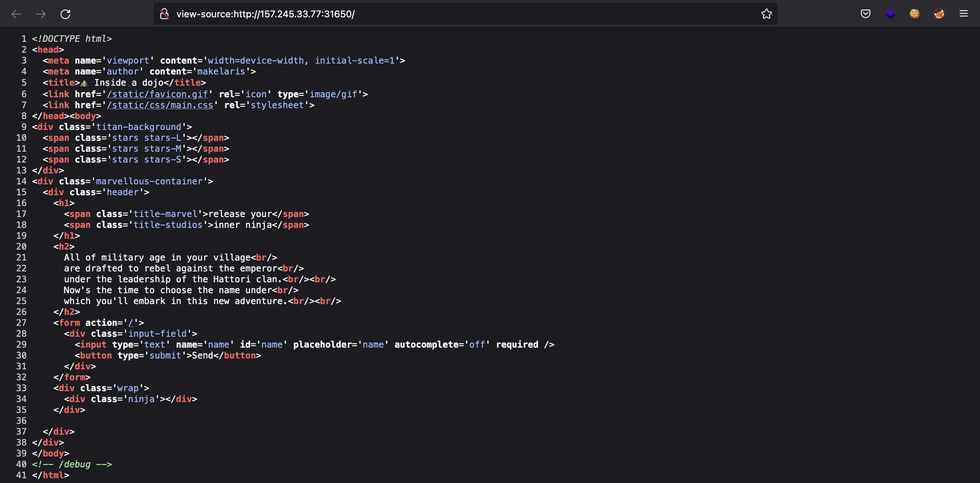Open the browser hamburger menu
980x483 pixels.
[x=963, y=14]
